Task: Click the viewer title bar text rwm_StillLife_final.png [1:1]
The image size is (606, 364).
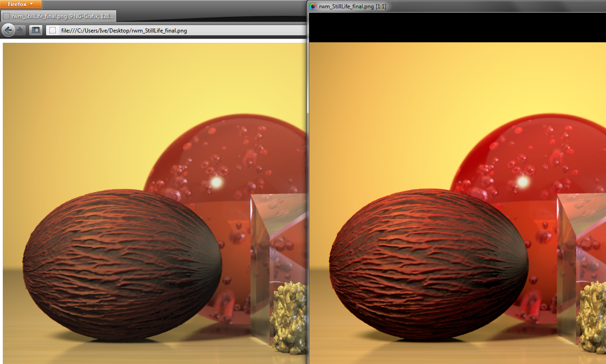Action: pos(352,6)
